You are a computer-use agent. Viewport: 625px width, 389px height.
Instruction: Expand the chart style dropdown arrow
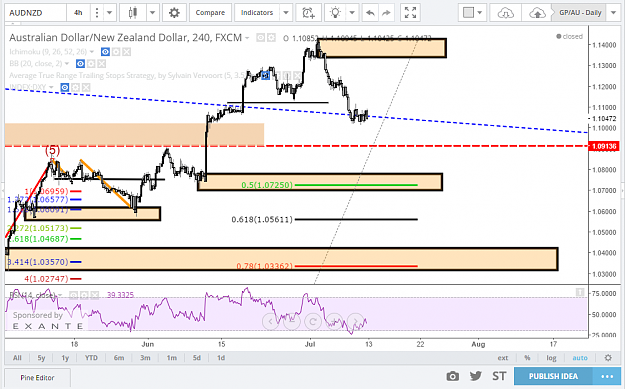coord(152,13)
